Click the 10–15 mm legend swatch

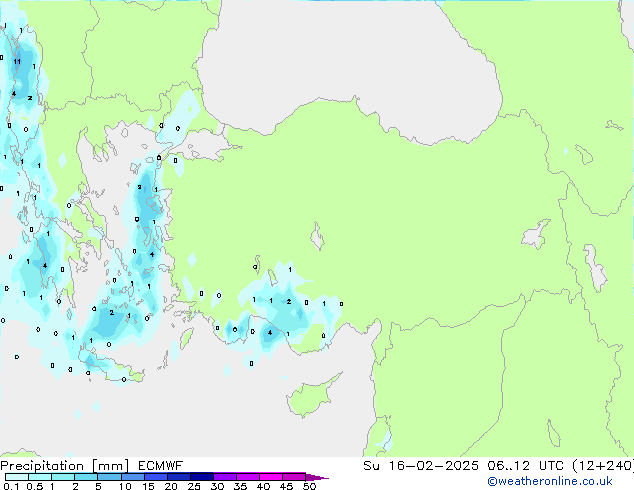(133, 477)
